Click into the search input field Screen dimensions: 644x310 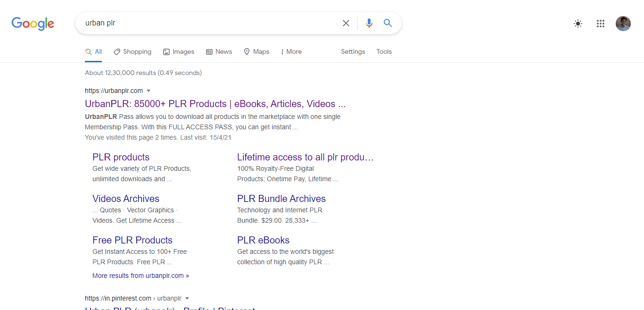point(207,23)
